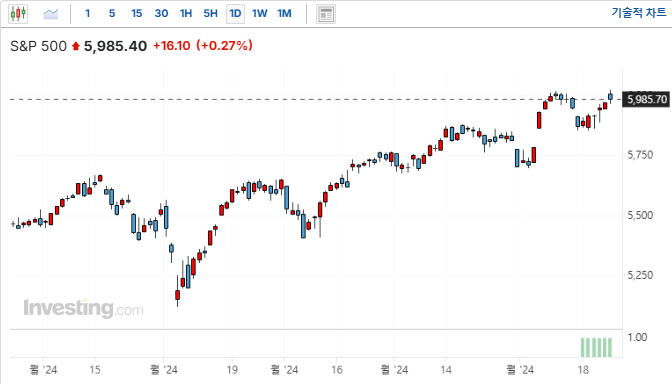Viewport: 672px width, 384px height.
Task: Open the news panel icon beside 1M
Action: pos(326,14)
